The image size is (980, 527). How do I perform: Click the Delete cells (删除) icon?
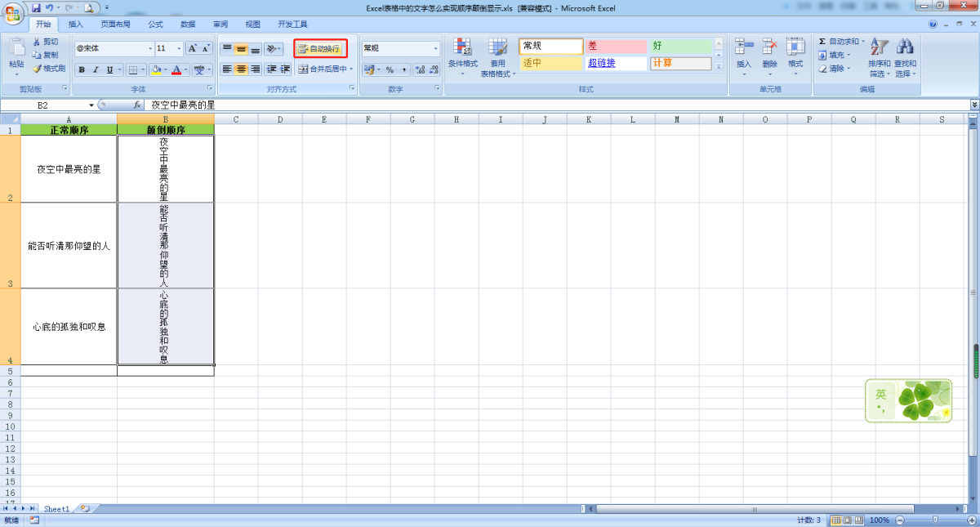click(x=769, y=47)
